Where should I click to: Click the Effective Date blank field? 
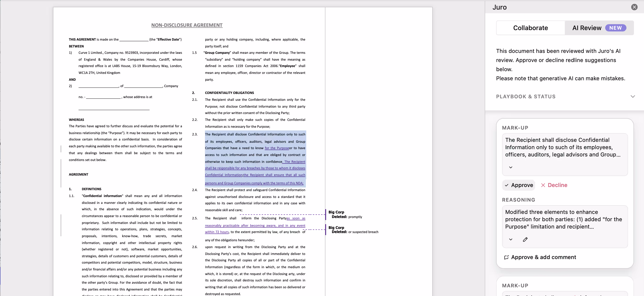point(134,39)
